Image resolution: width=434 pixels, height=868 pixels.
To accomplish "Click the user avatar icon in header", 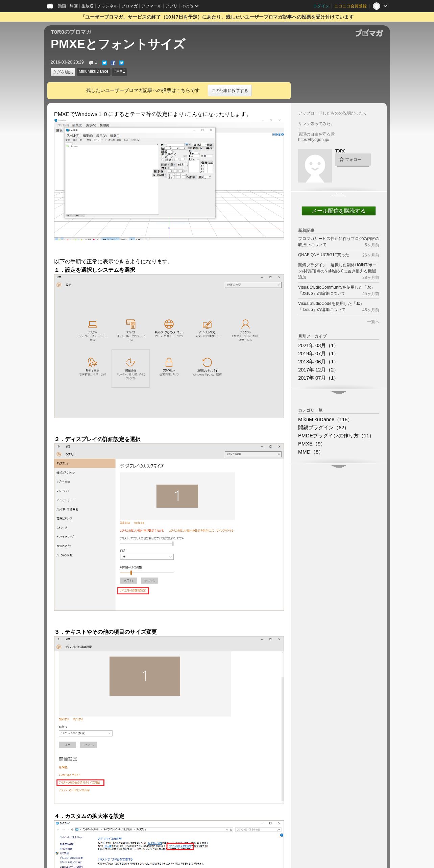I will pos(377,6).
